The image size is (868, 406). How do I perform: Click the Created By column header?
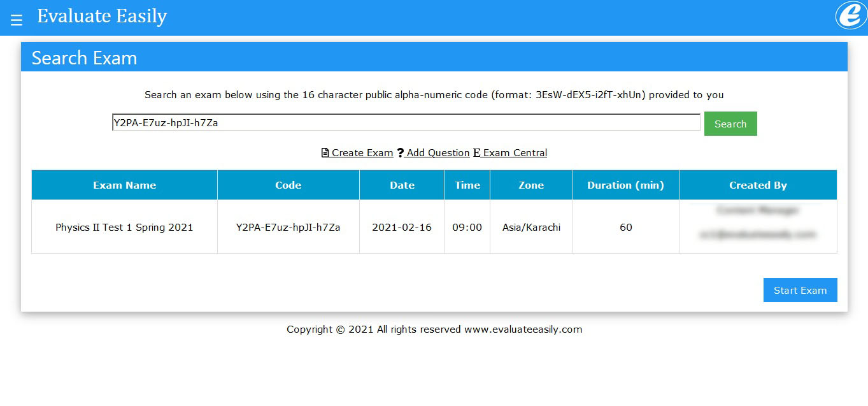click(x=758, y=185)
